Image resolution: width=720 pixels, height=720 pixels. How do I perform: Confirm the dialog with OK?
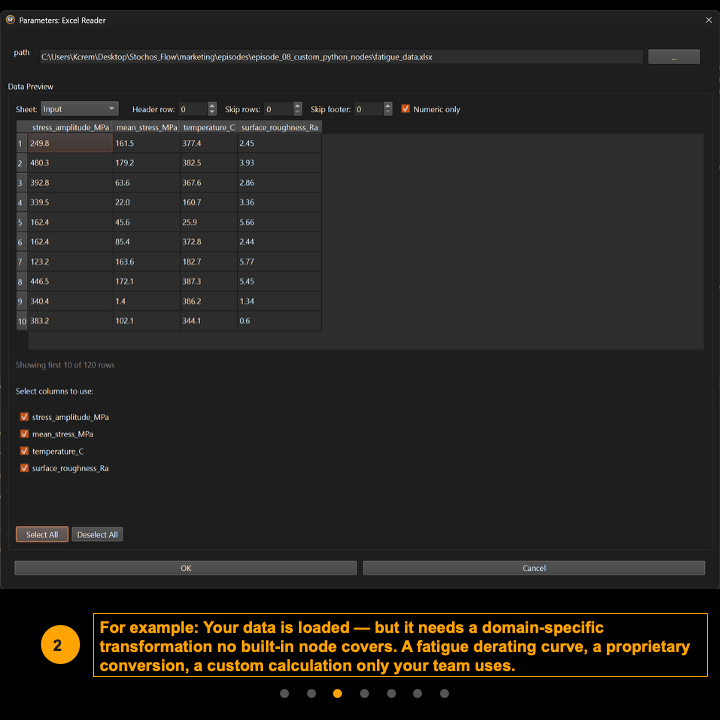point(185,568)
